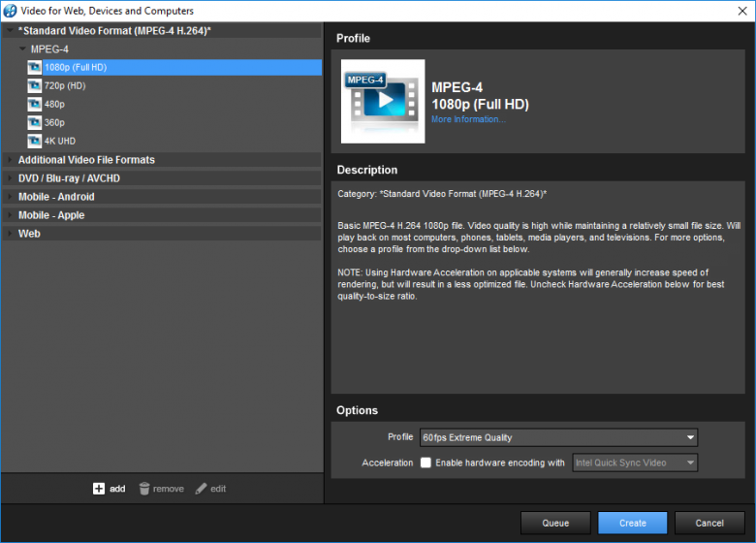The width and height of the screenshot is (756, 543).
Task: Collapse the MPEG-4 tree node
Action: pyautogui.click(x=22, y=48)
